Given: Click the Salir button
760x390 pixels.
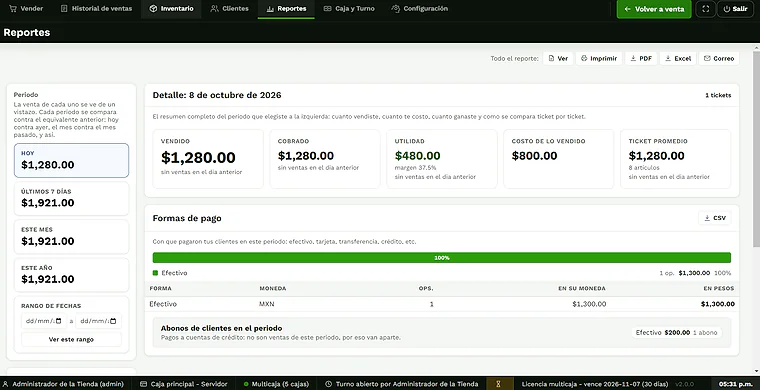Looking at the screenshot, I should [735, 9].
